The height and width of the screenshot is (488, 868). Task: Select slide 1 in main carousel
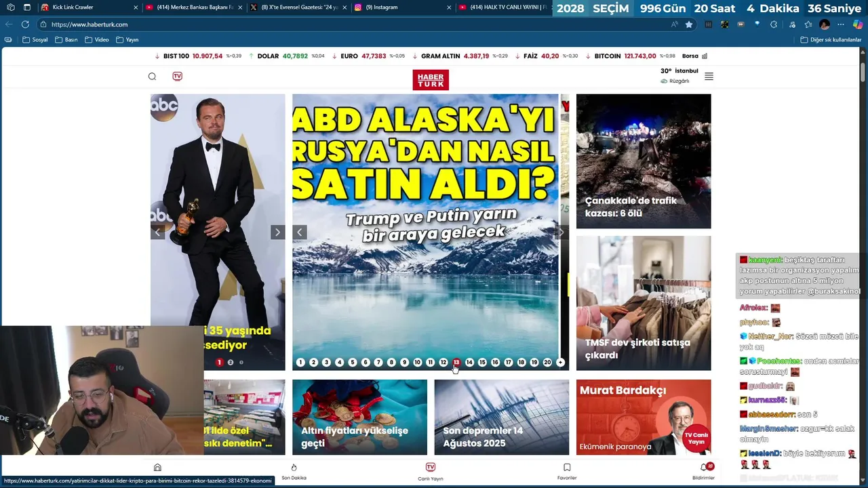pyautogui.click(x=300, y=363)
